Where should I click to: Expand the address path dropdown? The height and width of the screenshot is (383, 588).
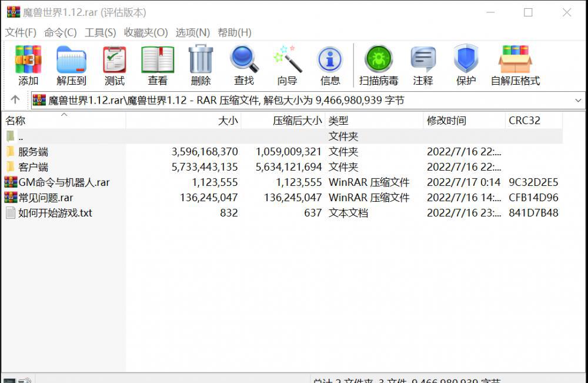578,100
